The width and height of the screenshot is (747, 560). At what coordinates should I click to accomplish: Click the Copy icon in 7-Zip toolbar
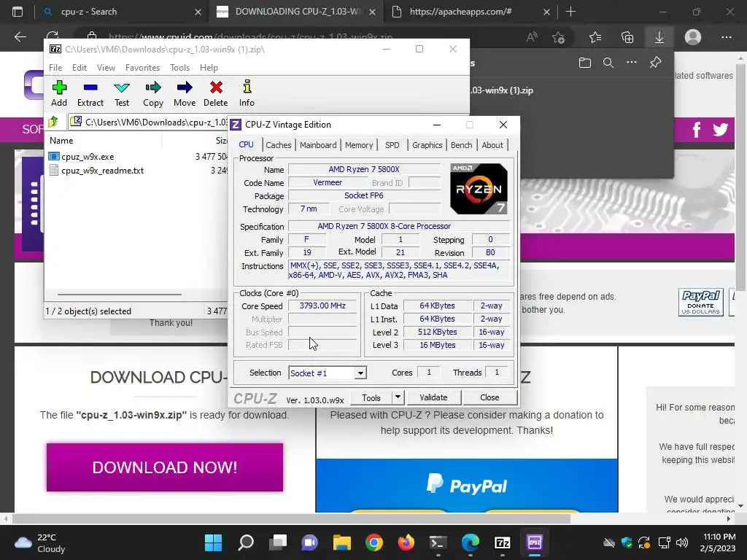[x=153, y=93]
